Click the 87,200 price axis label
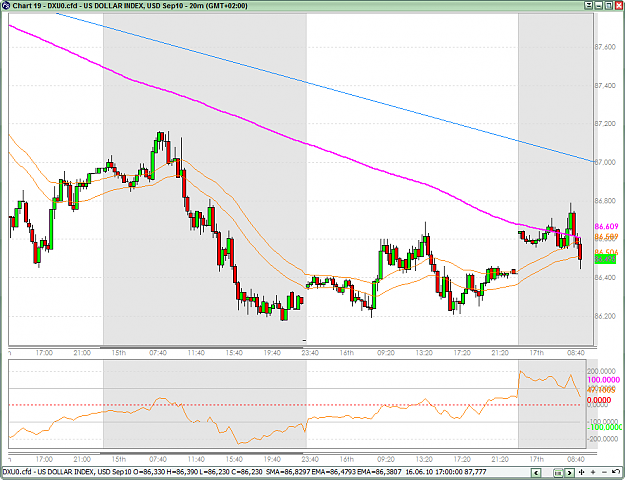The image size is (625, 480). tap(605, 124)
